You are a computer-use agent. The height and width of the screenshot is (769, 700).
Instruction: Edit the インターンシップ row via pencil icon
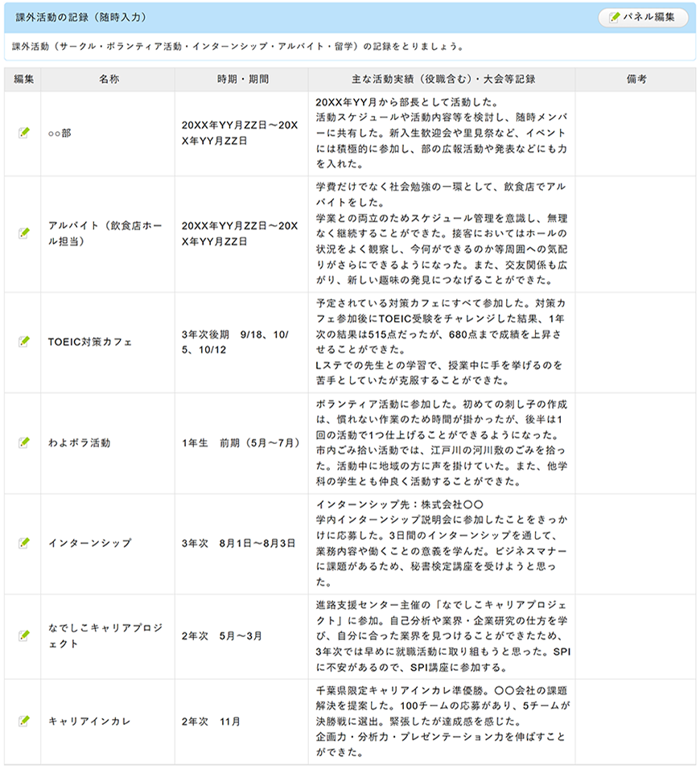tap(23, 543)
